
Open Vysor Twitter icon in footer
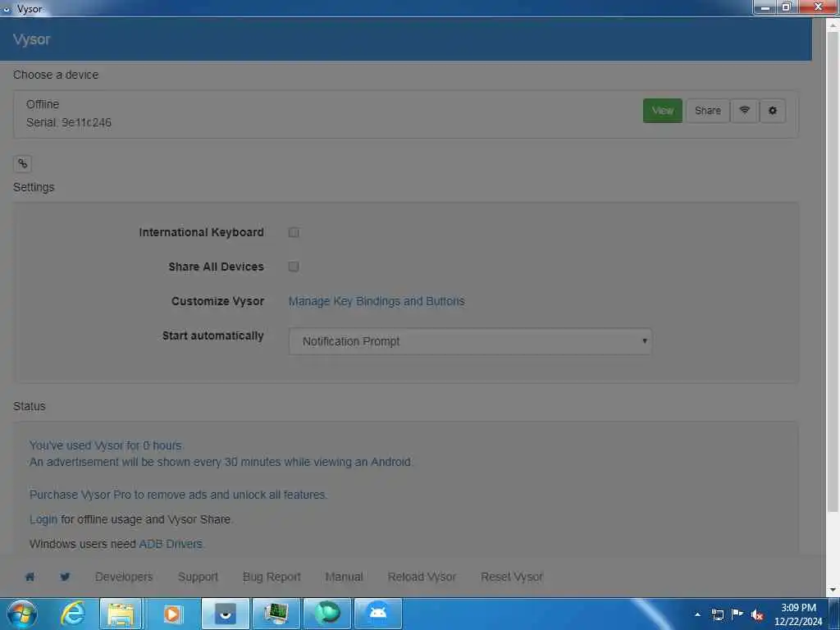[65, 577]
